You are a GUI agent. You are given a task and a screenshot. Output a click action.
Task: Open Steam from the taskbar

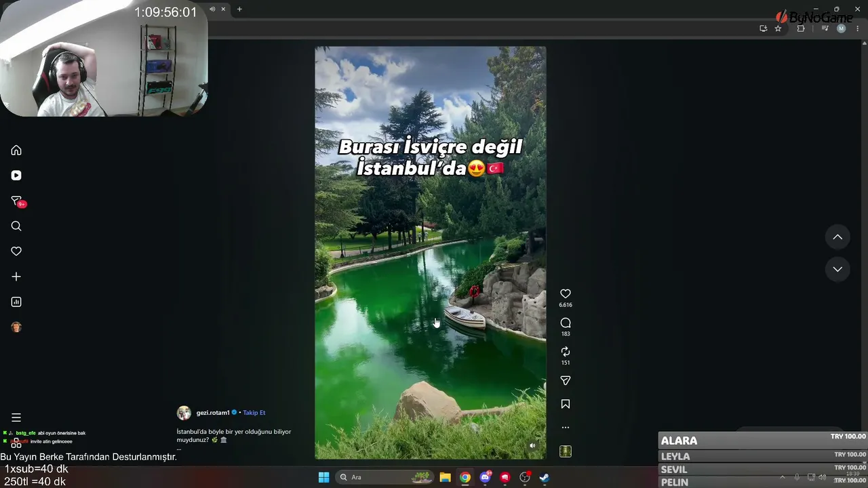544,477
